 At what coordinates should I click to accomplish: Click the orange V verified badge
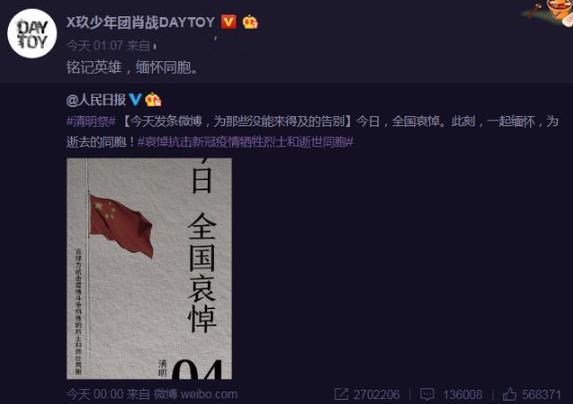click(229, 22)
